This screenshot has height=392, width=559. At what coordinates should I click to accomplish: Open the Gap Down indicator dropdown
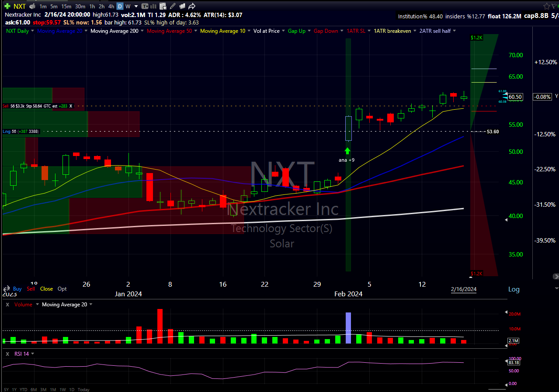328,31
